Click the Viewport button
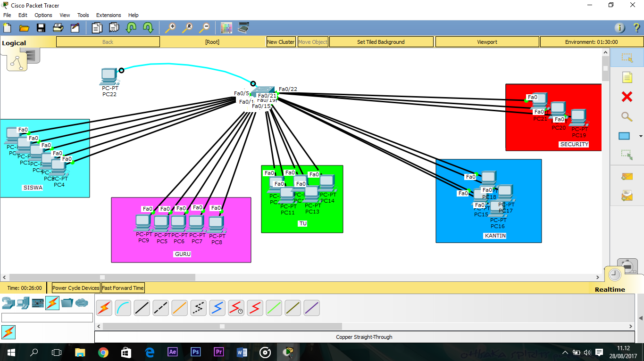Screen dimensions: 644x361 point(487,42)
